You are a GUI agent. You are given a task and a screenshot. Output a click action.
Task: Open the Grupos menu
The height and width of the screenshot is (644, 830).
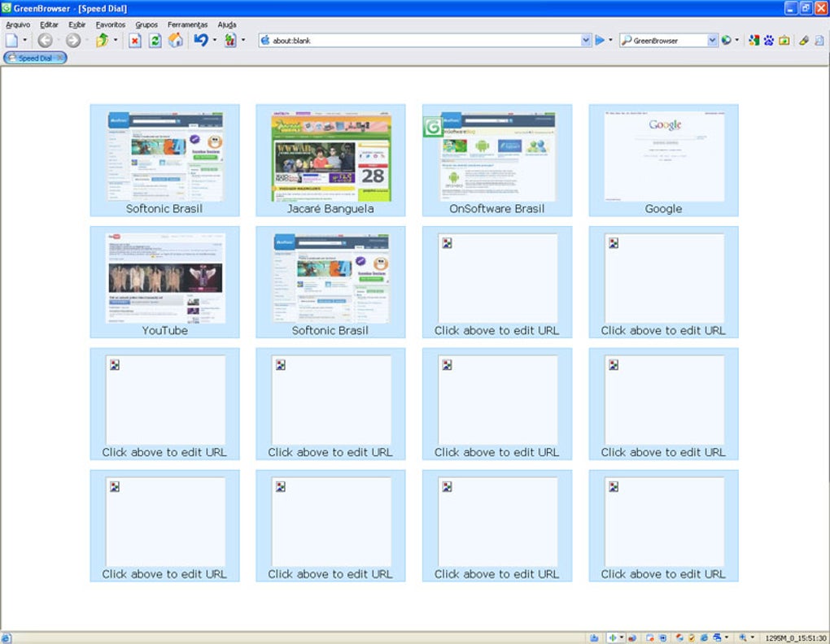point(146,24)
